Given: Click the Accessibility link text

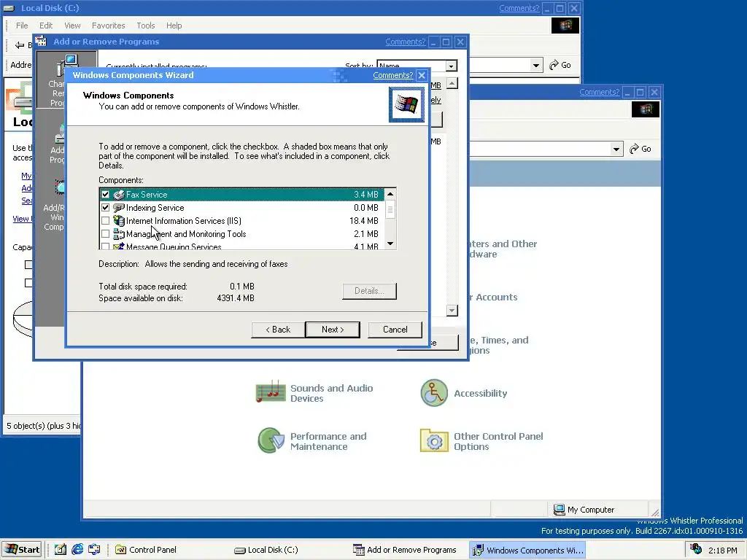Looking at the screenshot, I should click(481, 393).
